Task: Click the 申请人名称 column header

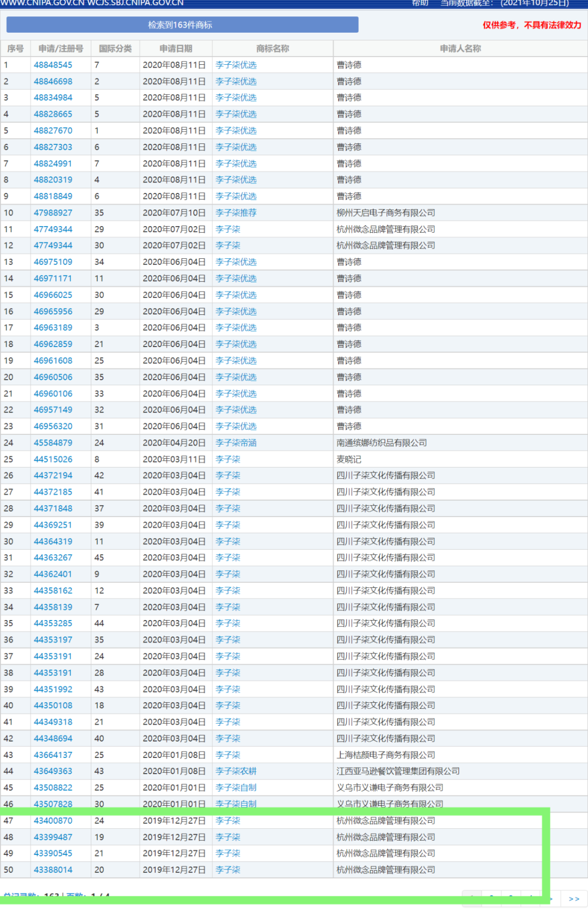Action: 461,48
